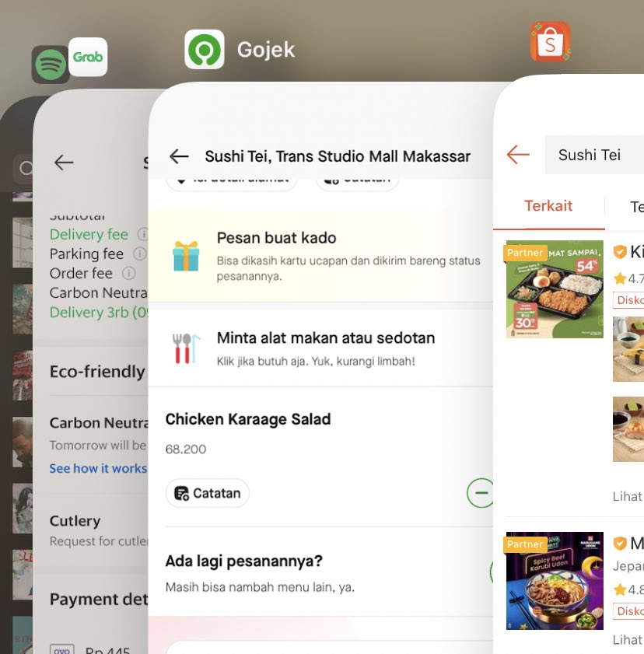Click the Delivery fee info icon

coord(143,234)
